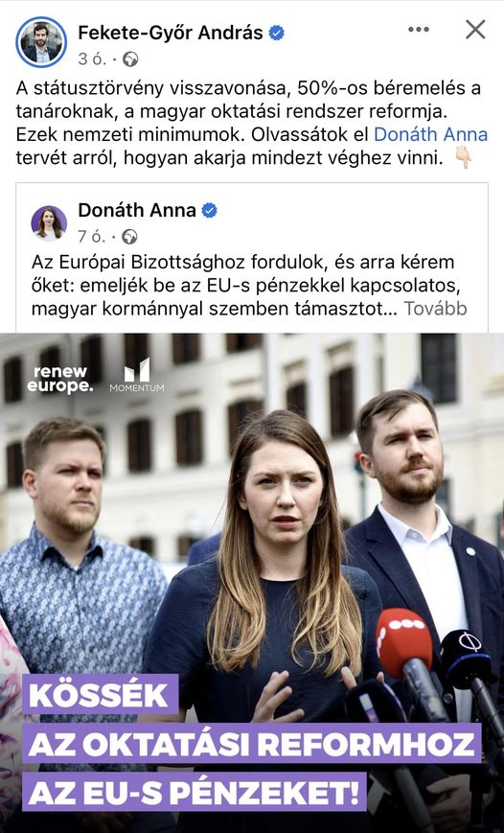Click the shared post text preview
504x833 pixels.
(249, 286)
